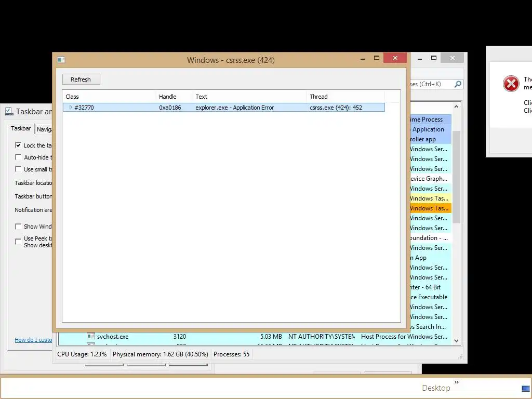
Task: Sort by the Thread column header
Action: click(x=345, y=97)
